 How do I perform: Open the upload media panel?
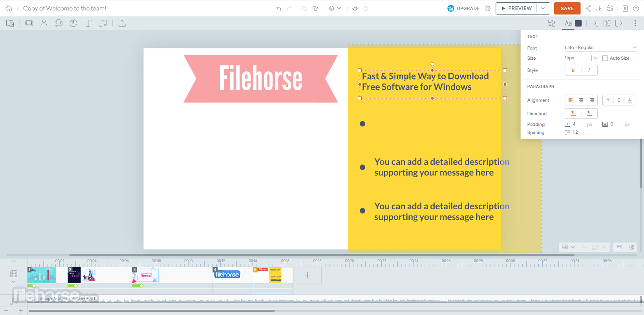pos(122,23)
